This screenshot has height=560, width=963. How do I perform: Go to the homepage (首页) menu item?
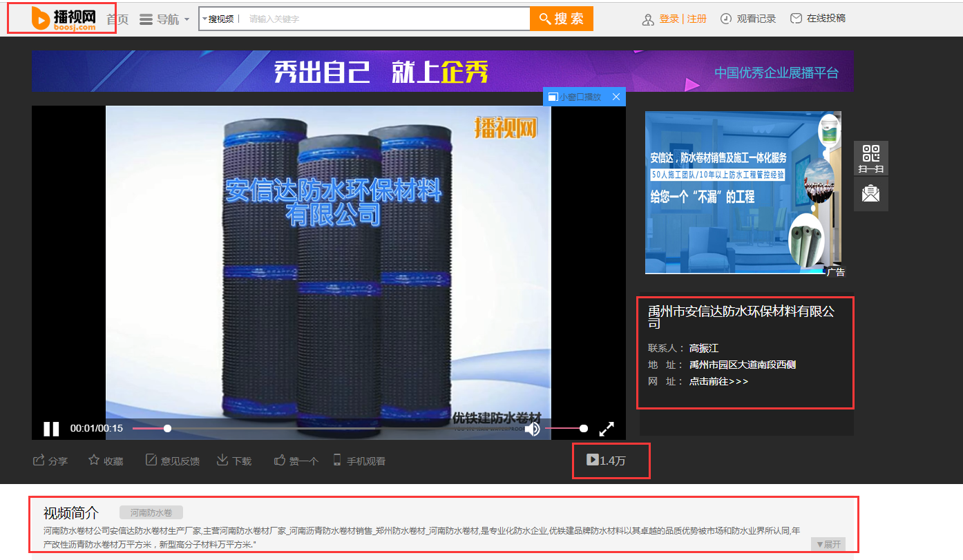(x=117, y=19)
